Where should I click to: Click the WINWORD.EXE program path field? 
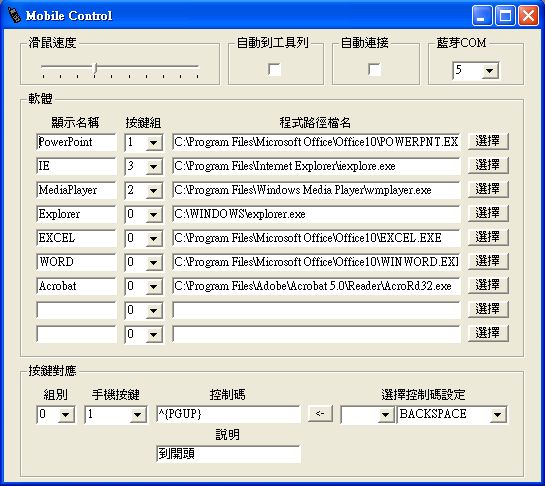point(316,262)
